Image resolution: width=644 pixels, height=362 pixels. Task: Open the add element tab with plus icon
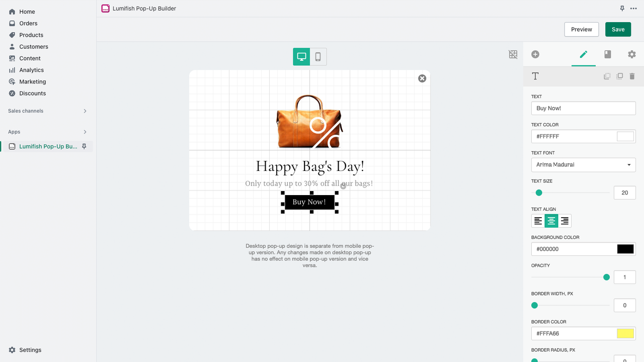(x=535, y=54)
